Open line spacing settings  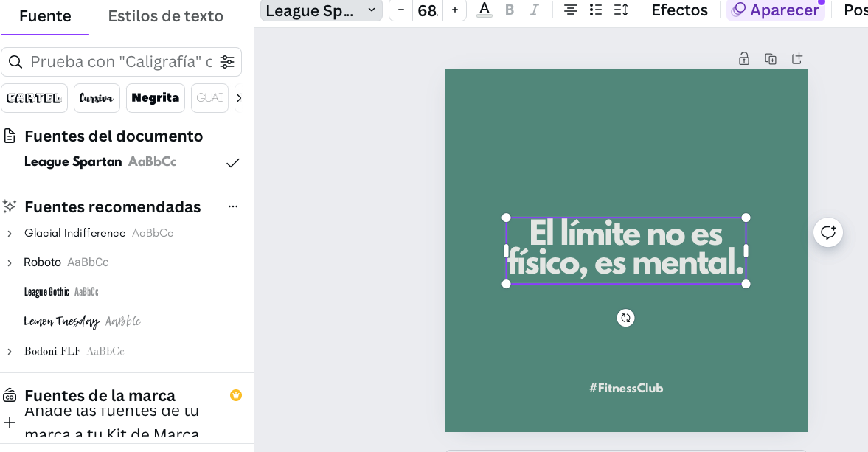tap(621, 10)
